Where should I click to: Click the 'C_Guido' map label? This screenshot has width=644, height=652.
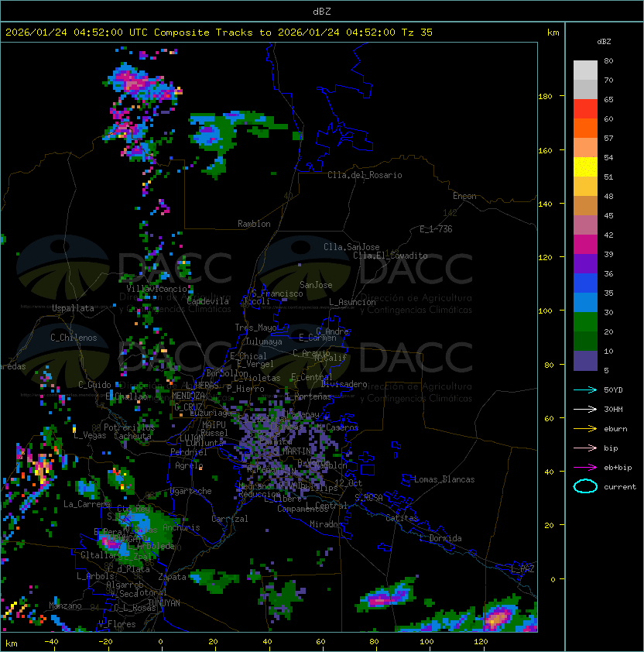pos(94,385)
